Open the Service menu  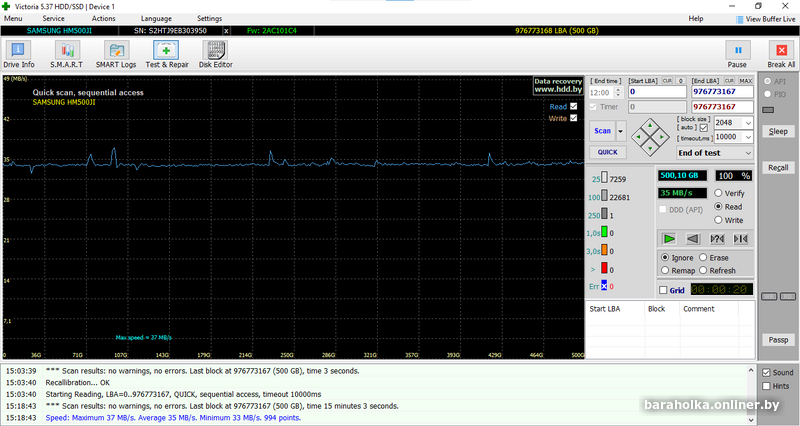tap(54, 18)
